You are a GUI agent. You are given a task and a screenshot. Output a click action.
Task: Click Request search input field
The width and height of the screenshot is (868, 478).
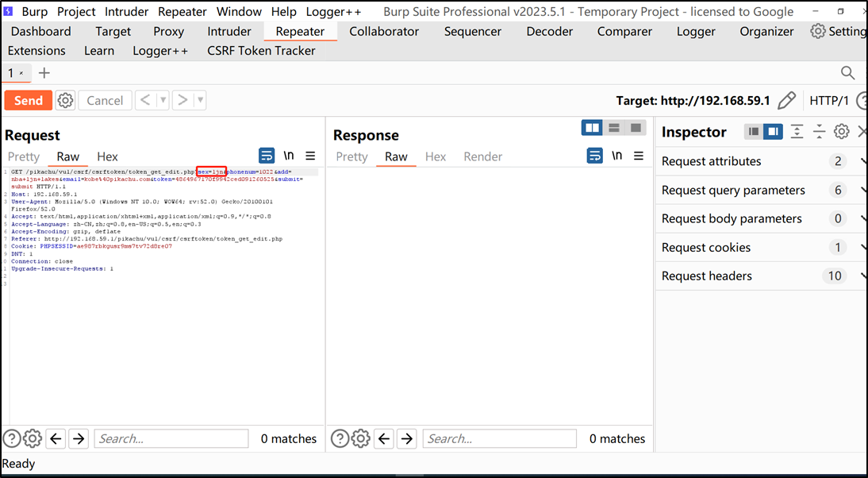[x=171, y=438]
